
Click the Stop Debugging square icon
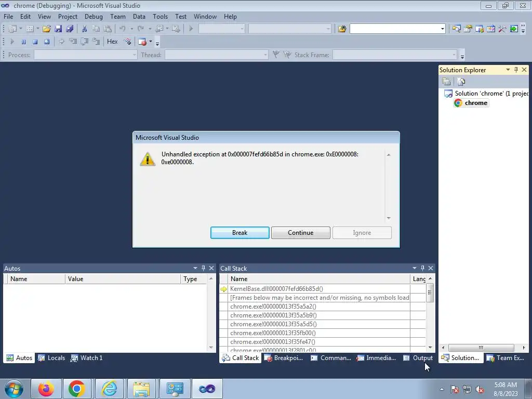pyautogui.click(x=35, y=42)
